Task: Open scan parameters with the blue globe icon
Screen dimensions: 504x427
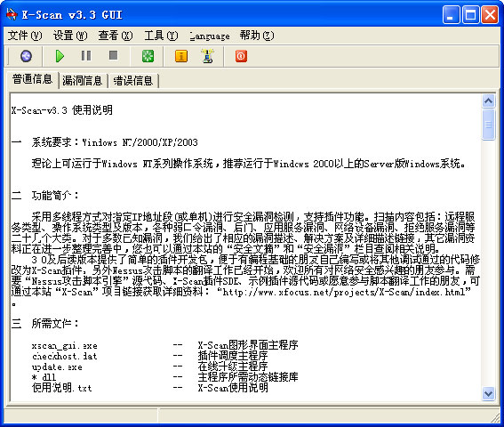Action: pyautogui.click(x=26, y=56)
